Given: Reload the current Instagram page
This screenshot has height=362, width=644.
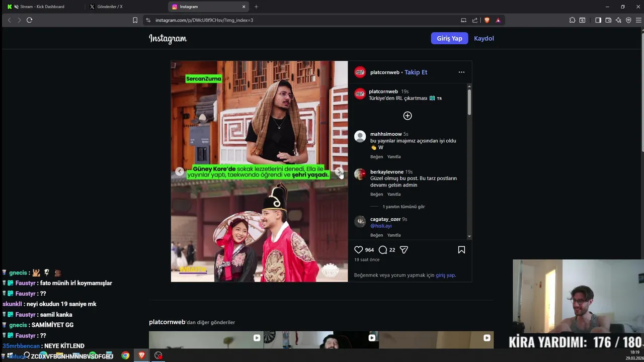Looking at the screenshot, I should pos(29,20).
